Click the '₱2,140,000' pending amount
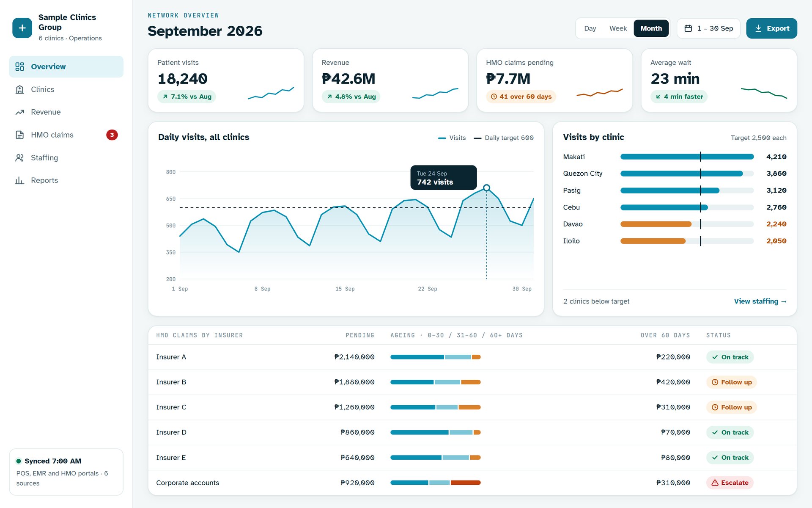Screen dimensions: 812x508 354,357
